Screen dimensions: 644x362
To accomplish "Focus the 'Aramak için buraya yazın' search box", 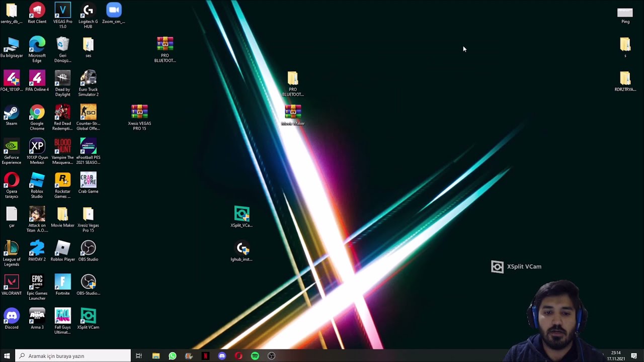I will 73,356.
